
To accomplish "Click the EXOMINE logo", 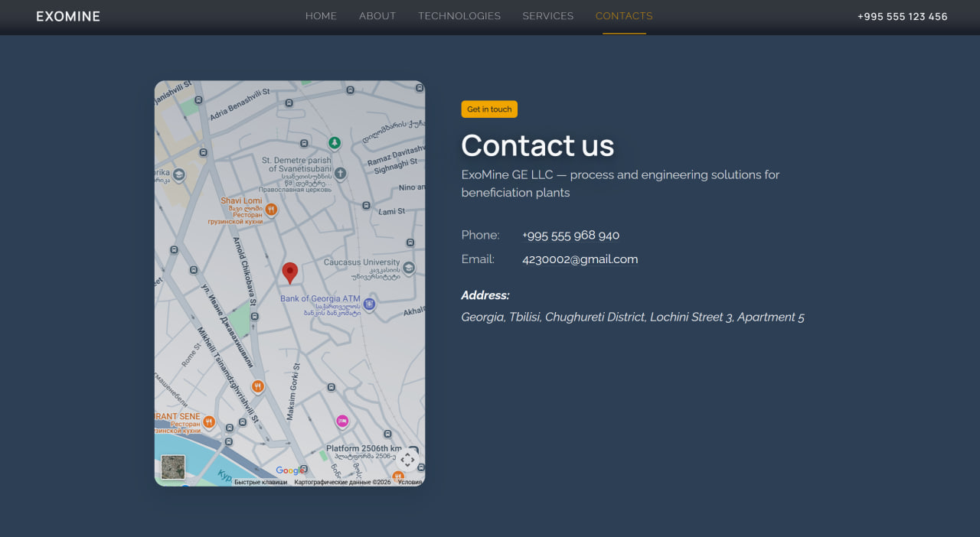I will pyautogui.click(x=68, y=16).
